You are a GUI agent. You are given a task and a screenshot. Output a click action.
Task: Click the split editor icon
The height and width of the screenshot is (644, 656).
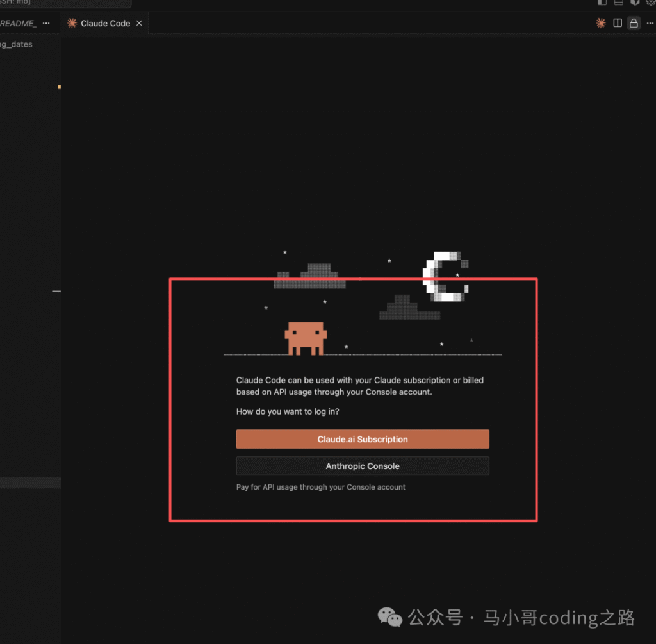618,23
